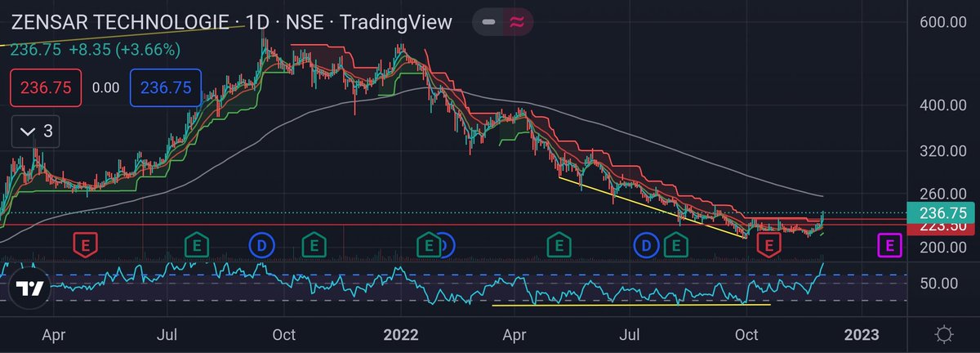Click the 2022 time axis label
Screen dimensions: 980x353
[400, 334]
